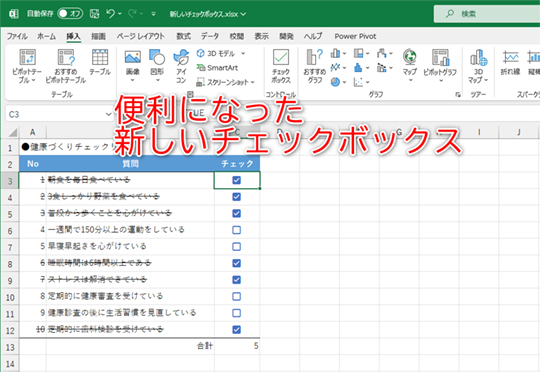Click the Screenshot tool

222,82
